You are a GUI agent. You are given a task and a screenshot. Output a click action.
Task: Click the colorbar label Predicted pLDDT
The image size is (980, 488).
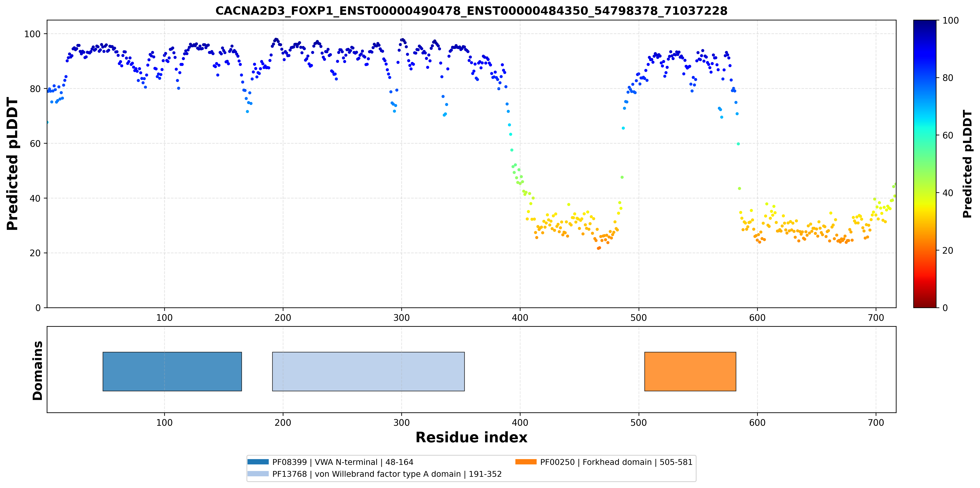pos(967,164)
